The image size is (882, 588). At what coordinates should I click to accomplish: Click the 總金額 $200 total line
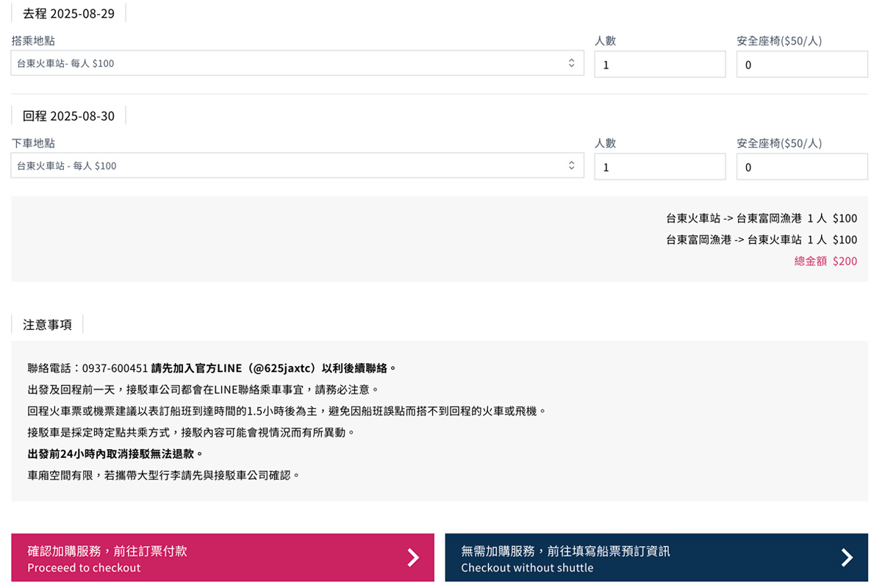(825, 261)
